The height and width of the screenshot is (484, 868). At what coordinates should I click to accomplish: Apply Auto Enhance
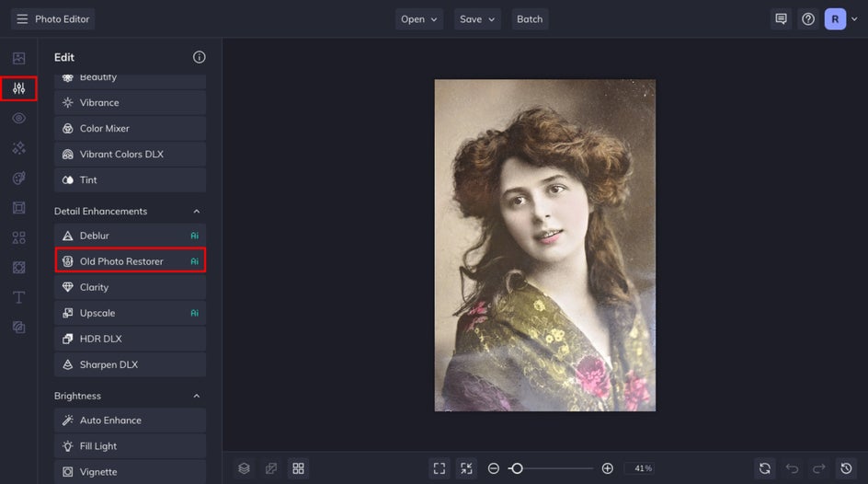click(x=130, y=421)
